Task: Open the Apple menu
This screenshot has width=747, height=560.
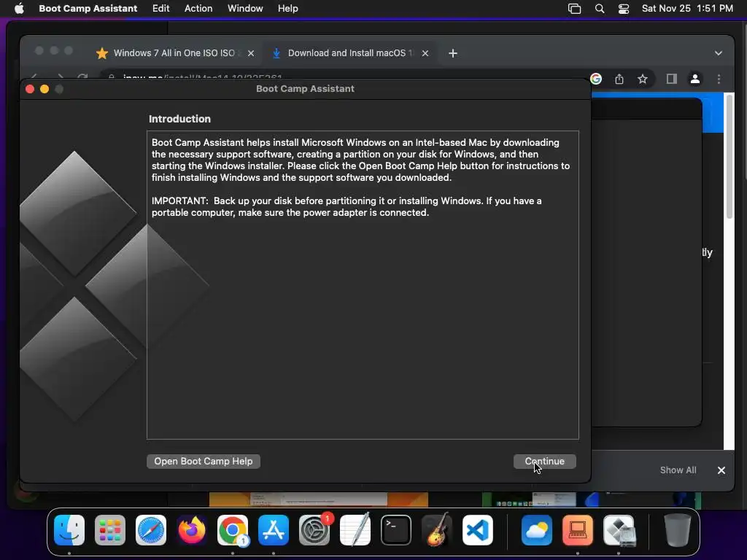Action: tap(19, 9)
